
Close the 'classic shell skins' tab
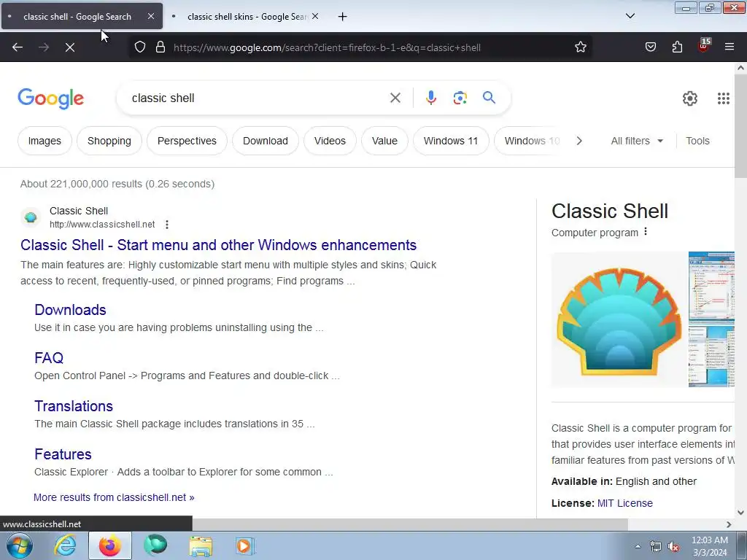(x=315, y=16)
